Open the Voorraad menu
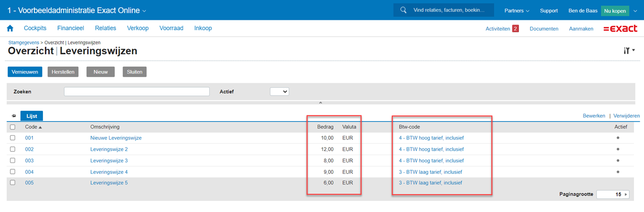Viewport: 644px width, 212px height. coord(171,28)
